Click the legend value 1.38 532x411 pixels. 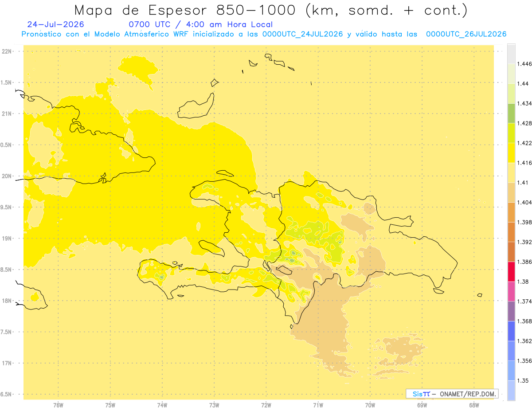point(523,282)
